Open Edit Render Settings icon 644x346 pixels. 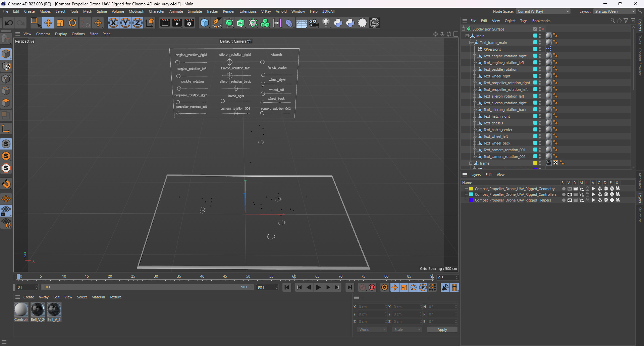point(190,23)
